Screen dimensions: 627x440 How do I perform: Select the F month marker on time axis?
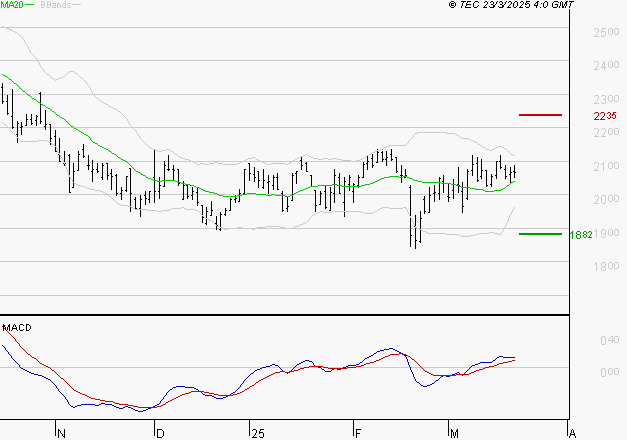coord(357,433)
